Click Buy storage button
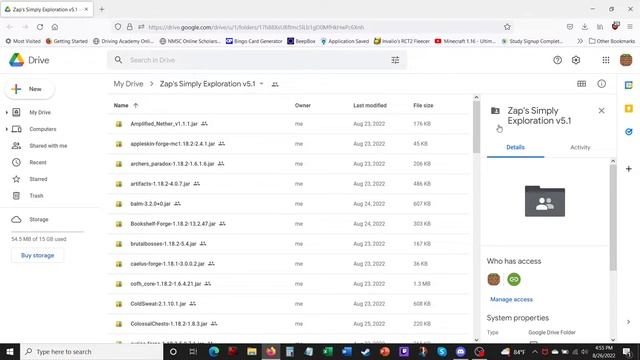Image resolution: width=640 pixels, height=360 pixels. point(38,256)
